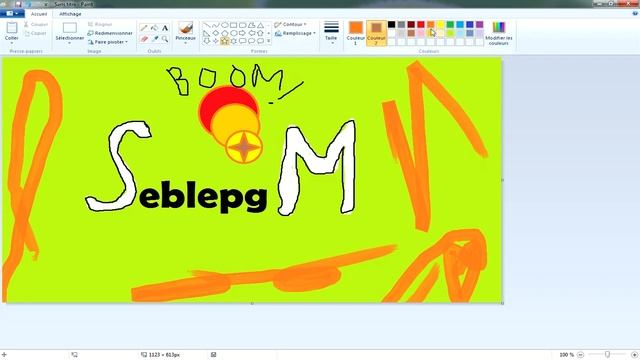Open the Paint application menu button
640x360 pixels.
click(x=12, y=13)
